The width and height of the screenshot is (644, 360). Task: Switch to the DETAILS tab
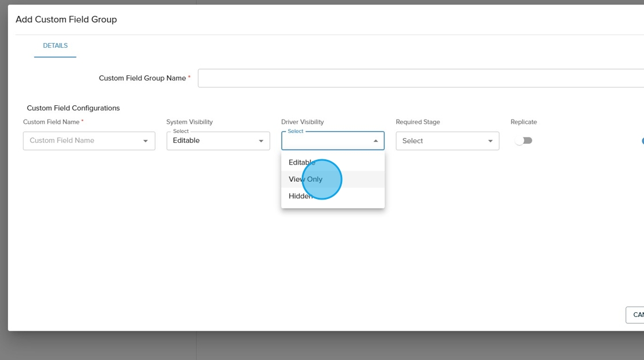click(x=55, y=46)
